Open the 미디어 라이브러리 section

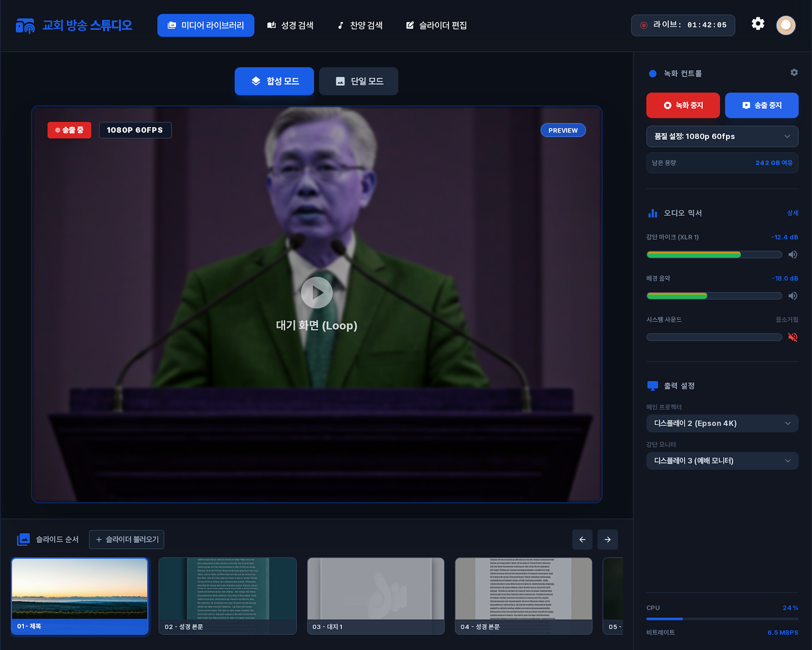[206, 25]
